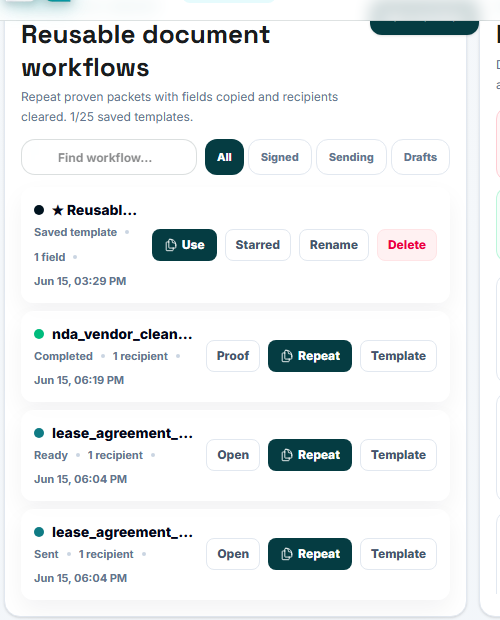This screenshot has width=500, height=620.
Task: Save Sent lease_agreement as Template
Action: (398, 554)
